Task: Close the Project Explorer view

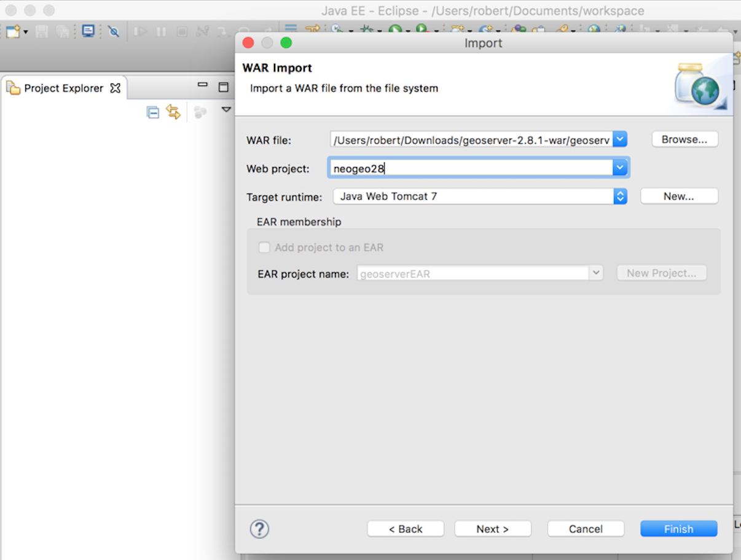Action: click(115, 88)
